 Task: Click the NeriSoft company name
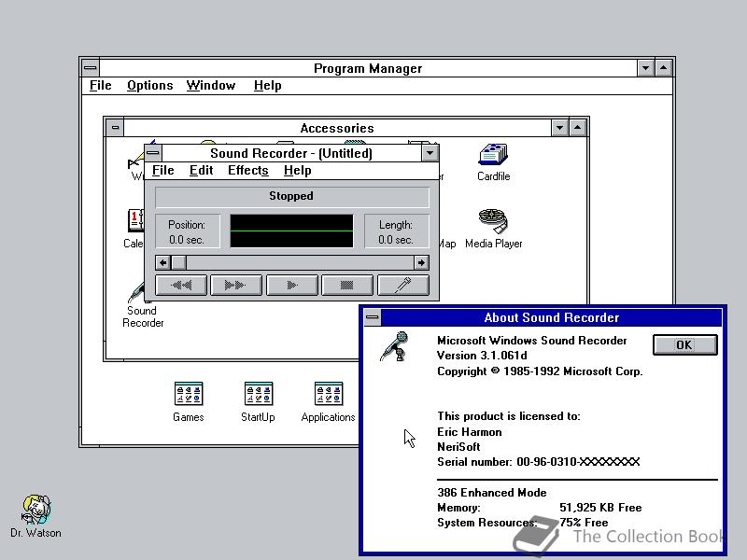[x=458, y=447]
